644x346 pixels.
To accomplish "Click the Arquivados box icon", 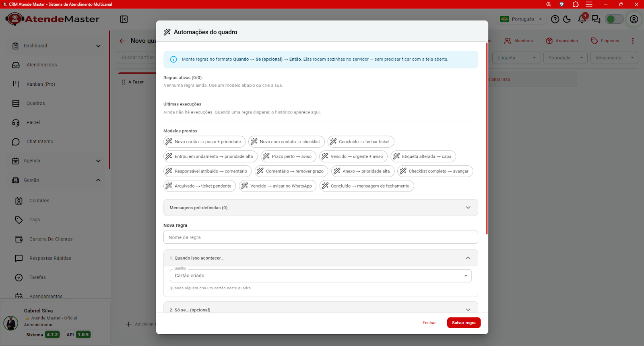I will [x=549, y=41].
